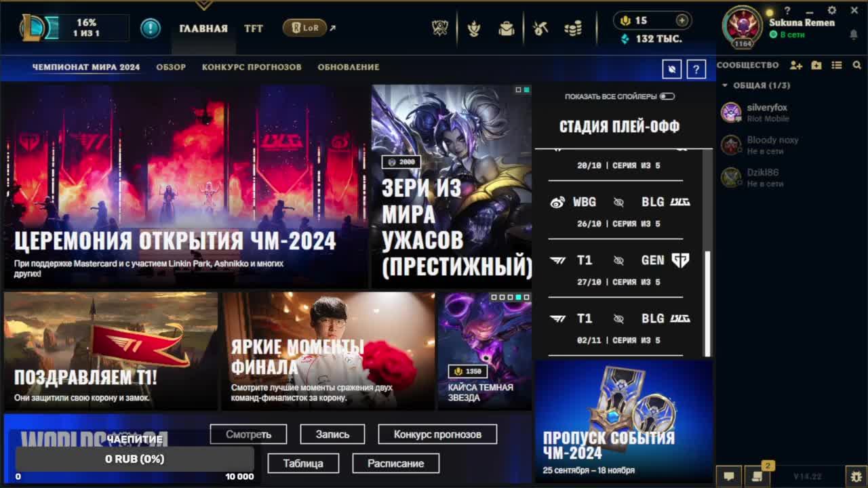
Task: Click the bug report icon
Action: [856, 476]
